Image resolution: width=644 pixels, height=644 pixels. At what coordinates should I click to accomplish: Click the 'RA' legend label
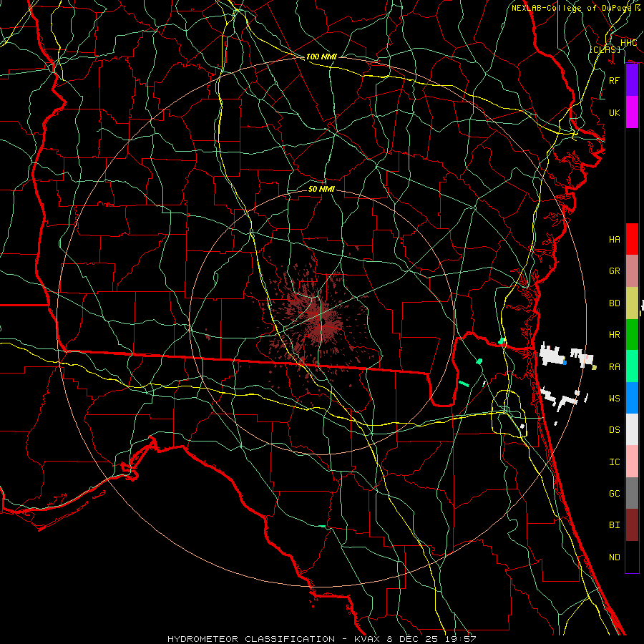614,367
